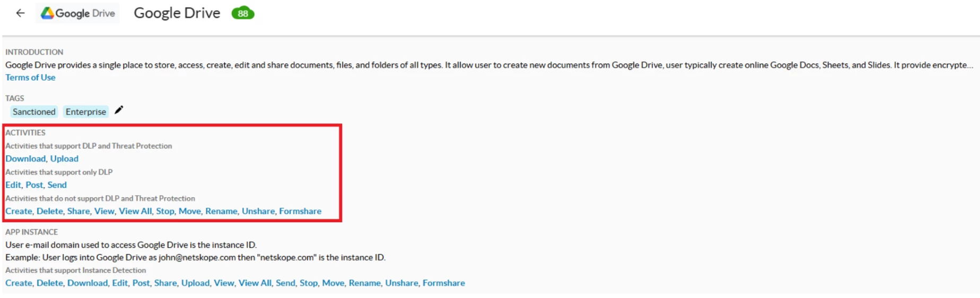
Task: Click 'Activities that do not support DLP' label
Action: pyautogui.click(x=100, y=198)
